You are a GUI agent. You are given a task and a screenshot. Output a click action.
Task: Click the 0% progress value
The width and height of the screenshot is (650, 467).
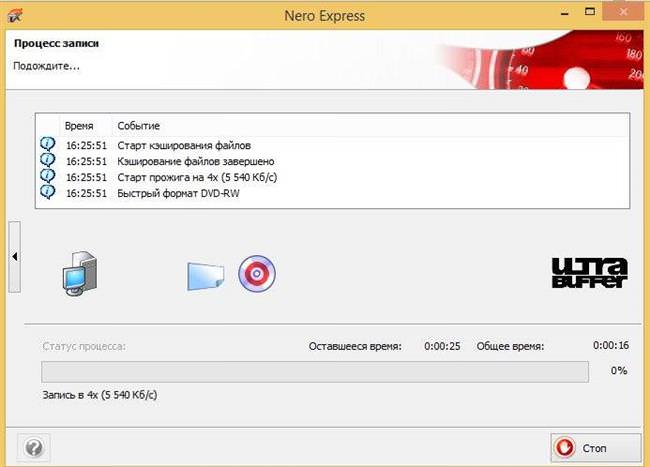pyautogui.click(x=619, y=370)
